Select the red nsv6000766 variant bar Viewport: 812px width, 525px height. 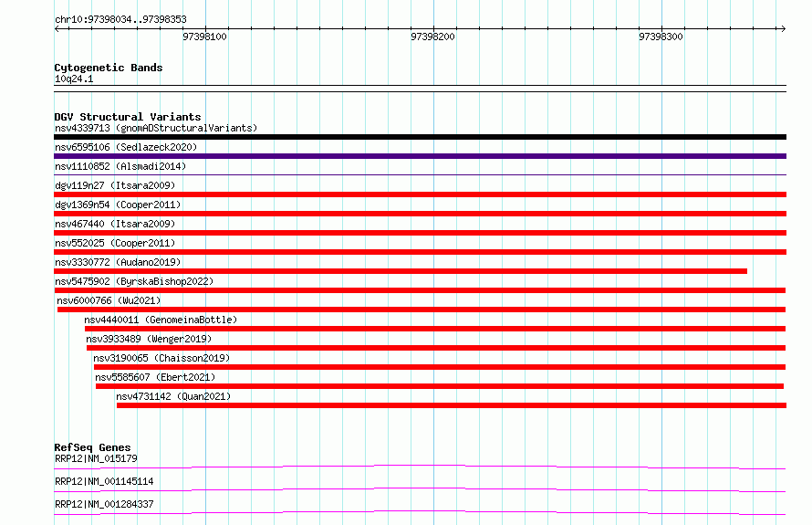422,310
